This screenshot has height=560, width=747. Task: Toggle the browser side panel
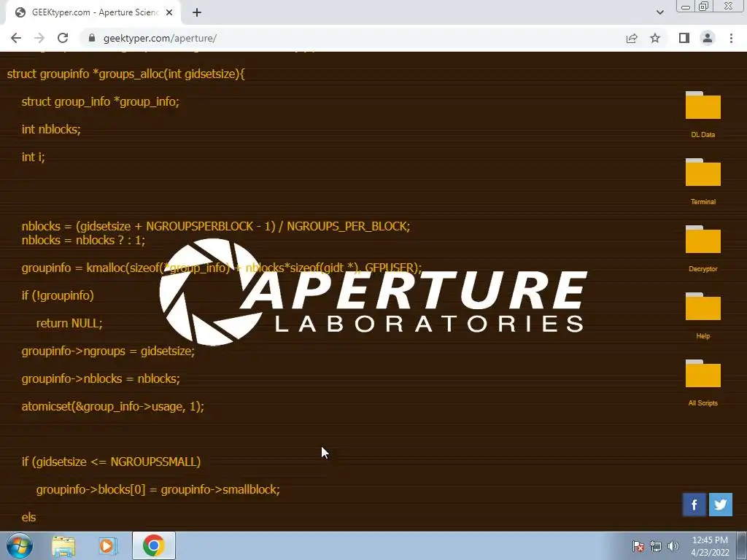tap(684, 38)
